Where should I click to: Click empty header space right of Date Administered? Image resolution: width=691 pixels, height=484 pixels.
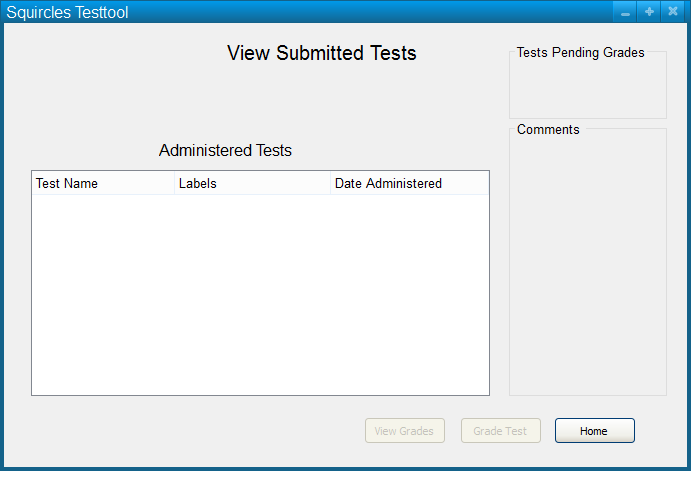pyautogui.click(x=468, y=184)
